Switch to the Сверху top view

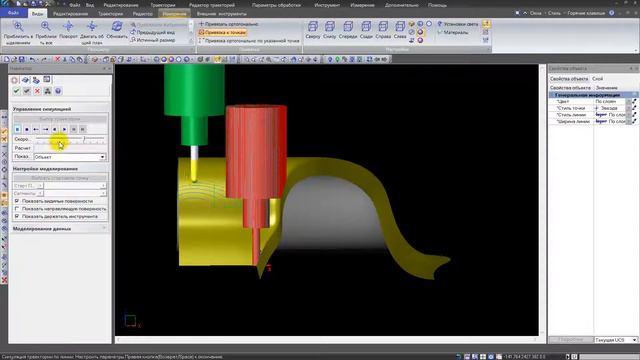pos(313,30)
